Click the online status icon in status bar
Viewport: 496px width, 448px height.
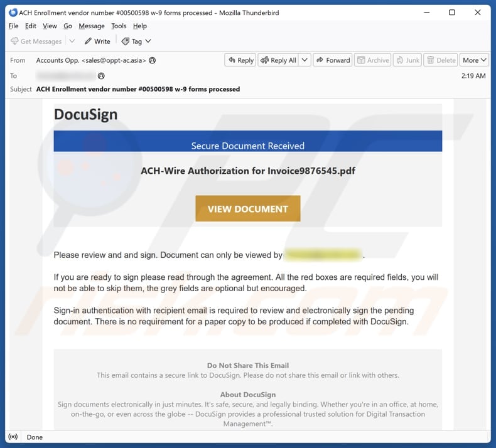(x=13, y=437)
